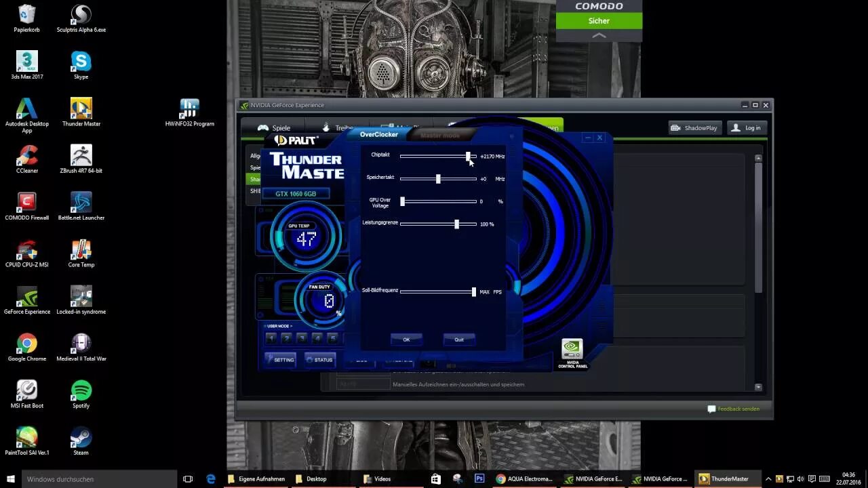Switch to the Master mode tab
The width and height of the screenshot is (868, 488).
click(440, 135)
